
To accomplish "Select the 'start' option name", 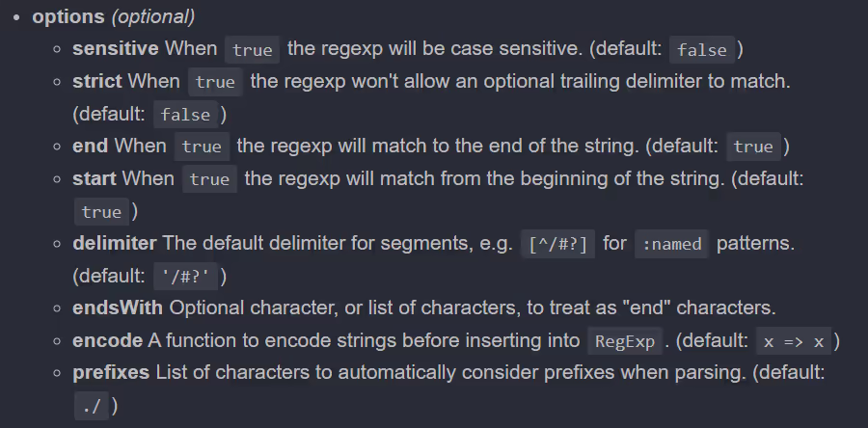I will click(95, 178).
